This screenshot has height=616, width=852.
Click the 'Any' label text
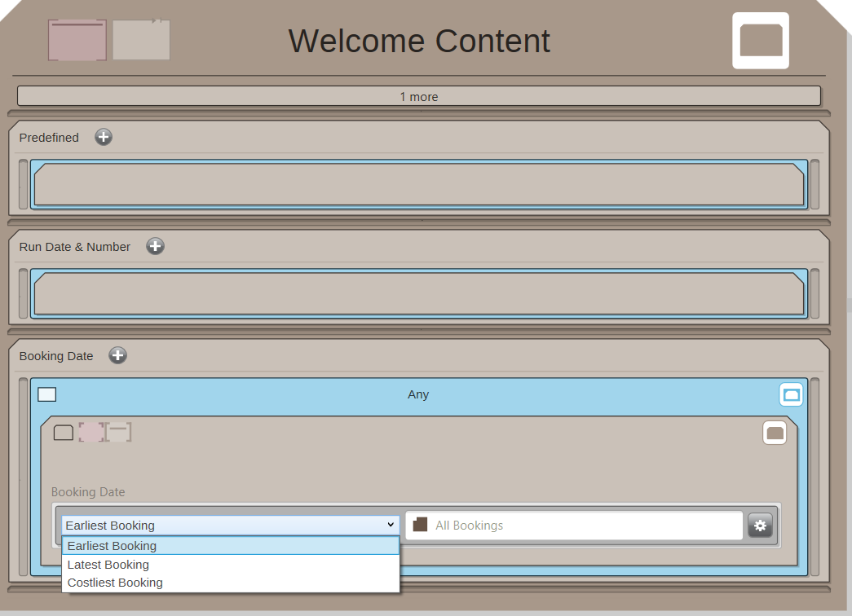click(x=418, y=394)
